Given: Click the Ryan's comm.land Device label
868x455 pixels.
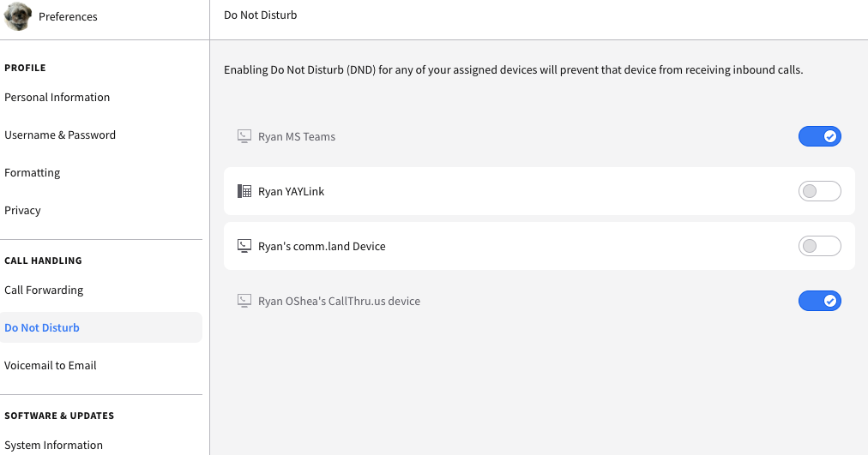Looking at the screenshot, I should (322, 246).
